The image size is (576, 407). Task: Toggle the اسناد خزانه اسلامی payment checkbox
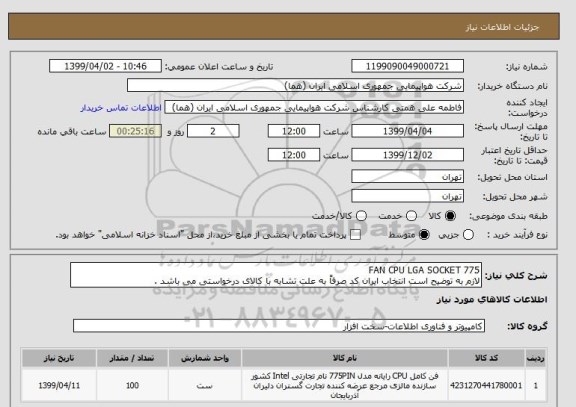click(x=355, y=235)
